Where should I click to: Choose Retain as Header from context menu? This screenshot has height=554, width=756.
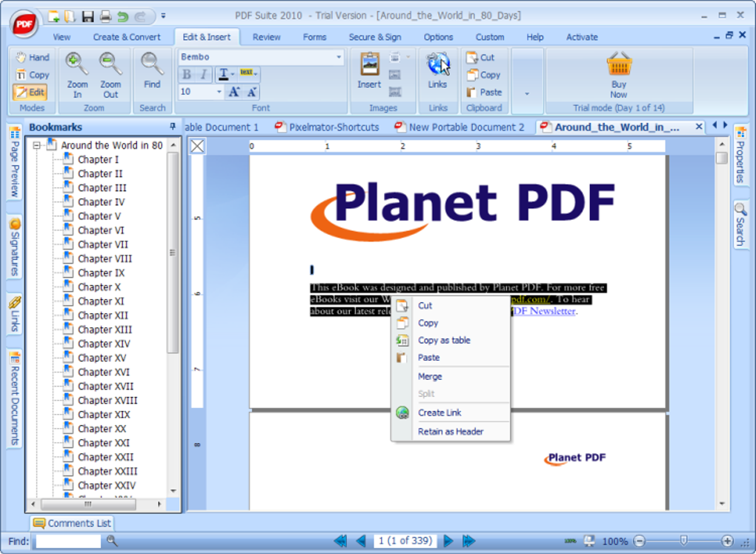[451, 431]
